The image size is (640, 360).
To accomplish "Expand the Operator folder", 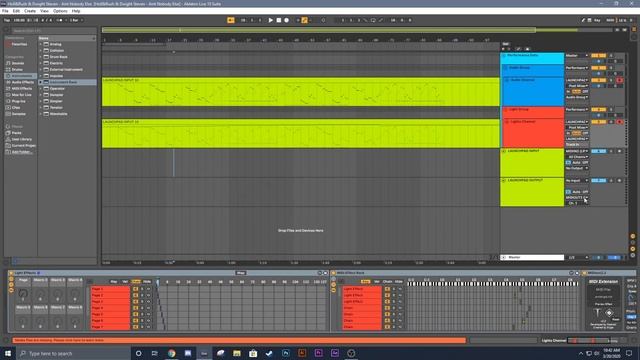I will pyautogui.click(x=40, y=88).
